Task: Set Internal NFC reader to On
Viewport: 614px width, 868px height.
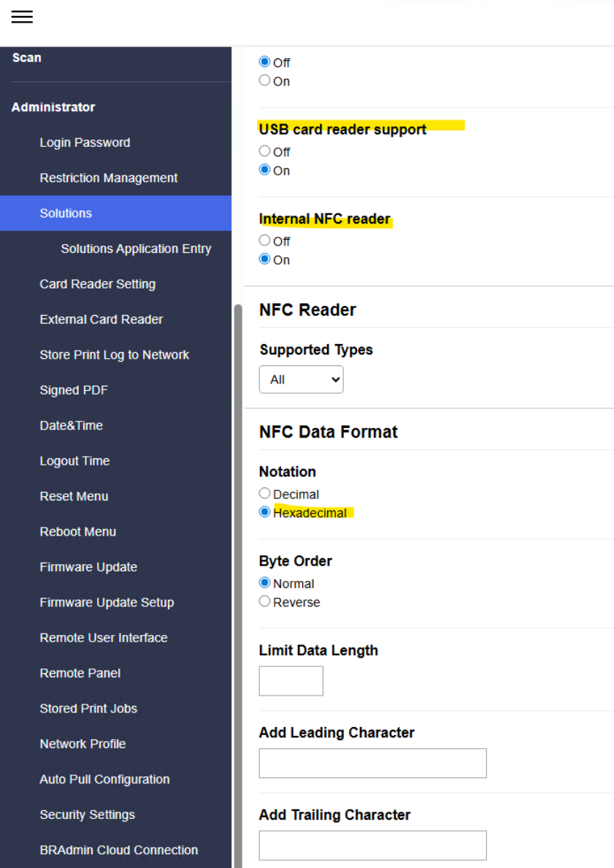Action: [x=264, y=259]
